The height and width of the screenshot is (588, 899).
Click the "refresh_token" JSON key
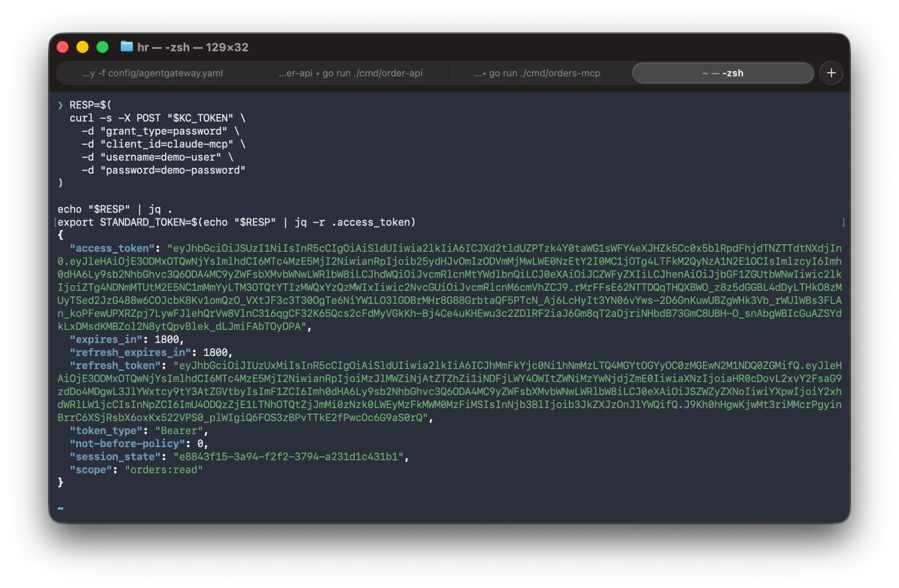pyautogui.click(x=115, y=366)
